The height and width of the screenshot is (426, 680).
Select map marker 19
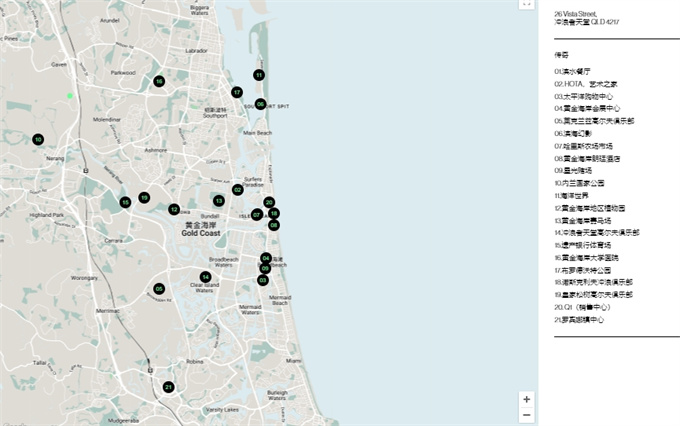pyautogui.click(x=144, y=198)
